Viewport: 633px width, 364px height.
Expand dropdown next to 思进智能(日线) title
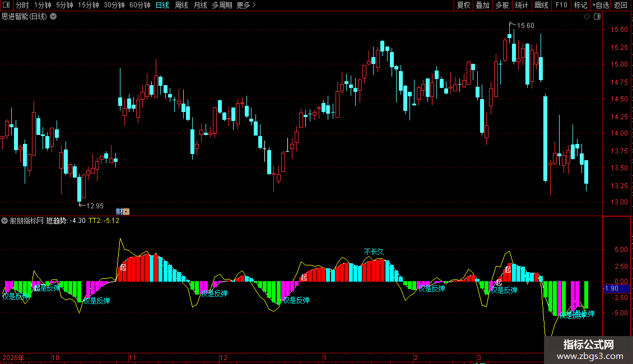coord(53,17)
